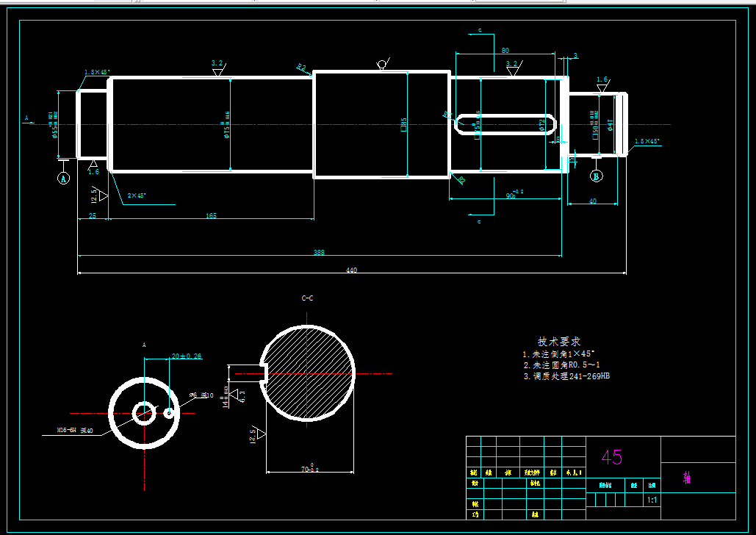Click the 40 dimension near datum B
Viewport: 756px width, 535px height.
pyautogui.click(x=593, y=201)
